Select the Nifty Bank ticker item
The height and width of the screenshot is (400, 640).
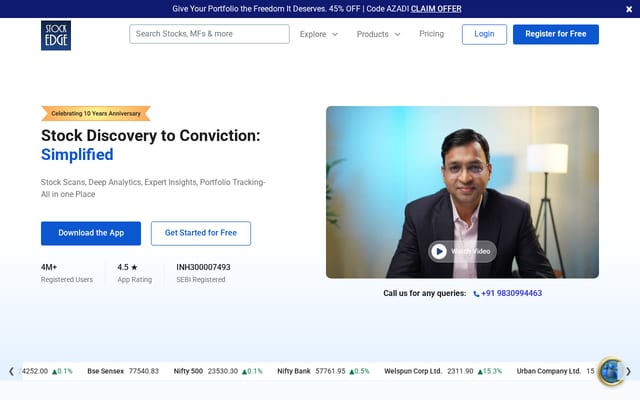(323, 371)
